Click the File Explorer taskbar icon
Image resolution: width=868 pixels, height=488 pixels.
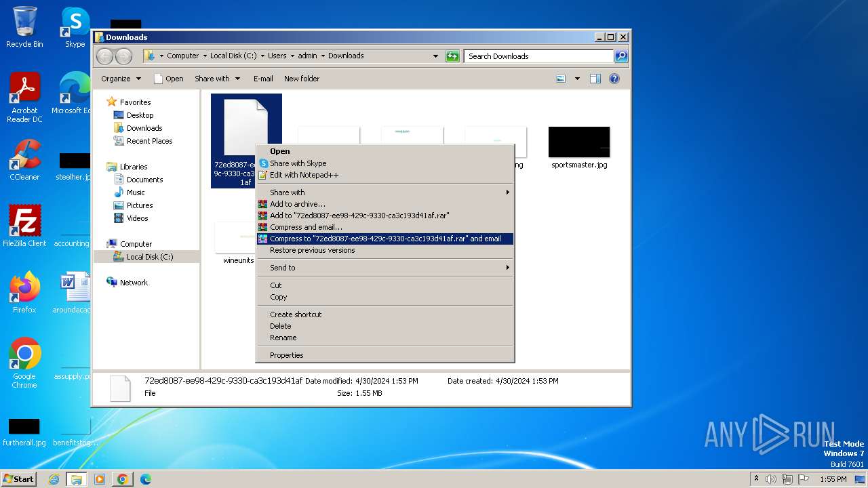point(77,479)
